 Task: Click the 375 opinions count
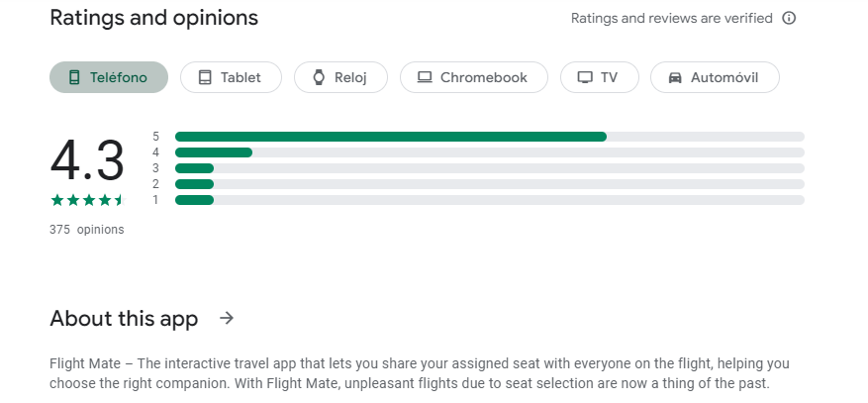coord(87,230)
